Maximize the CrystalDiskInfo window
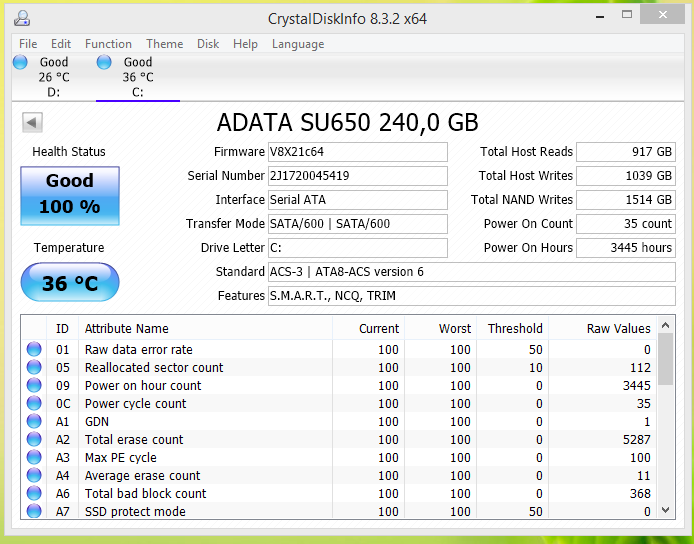Viewport: 694px width, 544px height. coord(627,15)
